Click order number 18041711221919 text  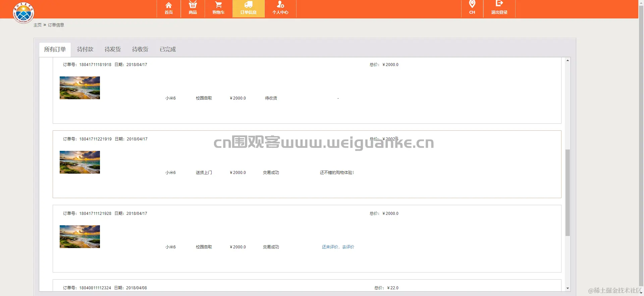coord(96,139)
